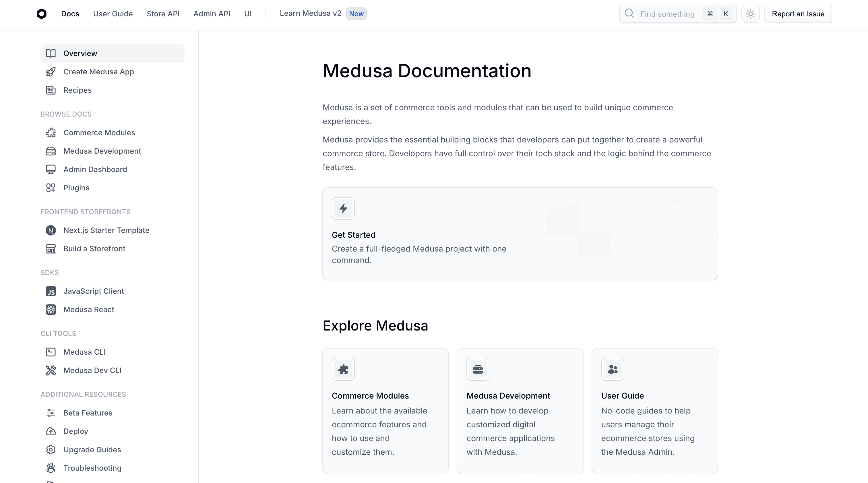Click the Upgrade Guides settings icon
The image size is (868, 483).
[x=51, y=450]
